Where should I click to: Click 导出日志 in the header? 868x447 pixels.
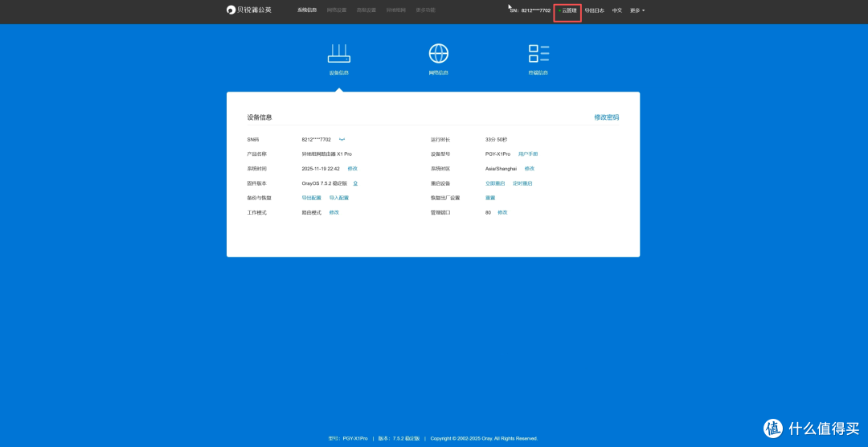(595, 10)
